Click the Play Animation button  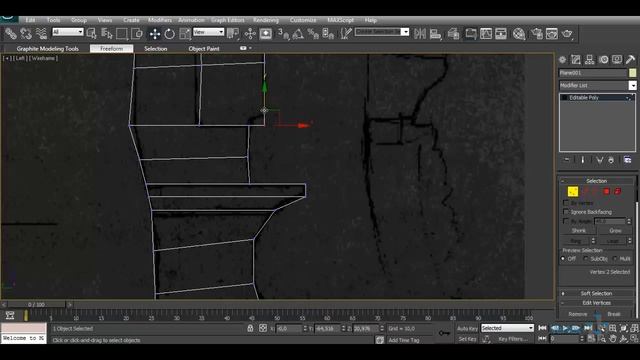click(565, 328)
